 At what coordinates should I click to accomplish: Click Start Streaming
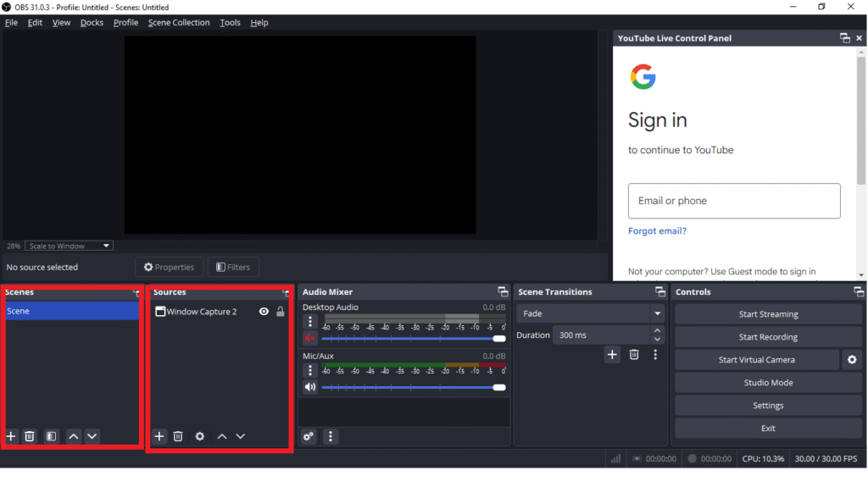[768, 314]
